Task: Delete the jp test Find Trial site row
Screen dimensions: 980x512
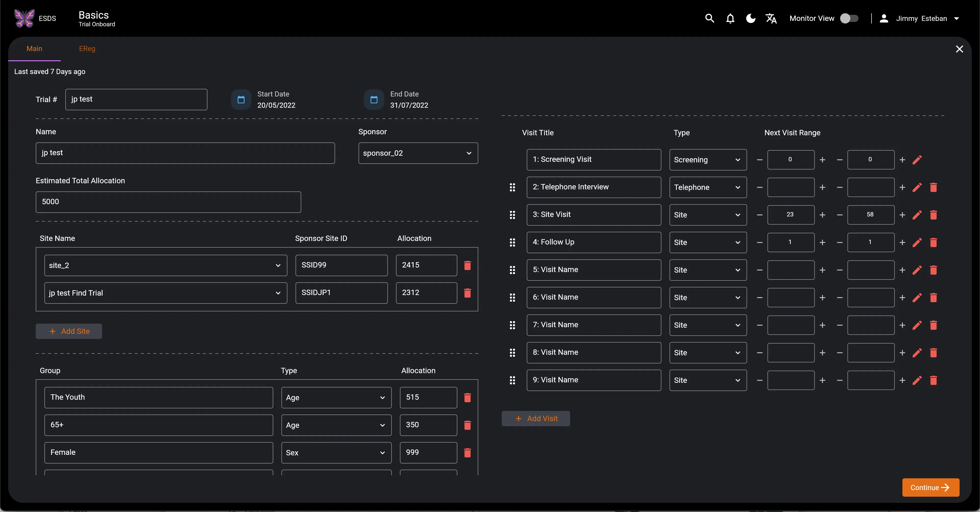Action: pos(468,293)
